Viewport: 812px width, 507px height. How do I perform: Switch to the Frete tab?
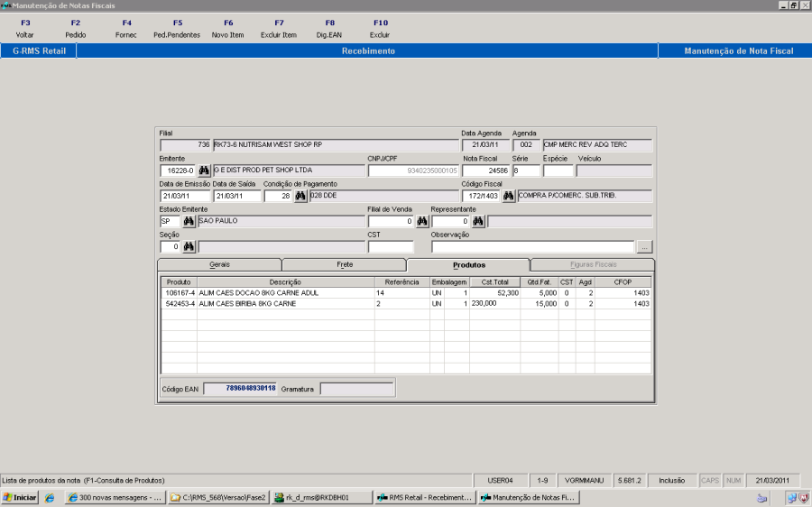(x=345, y=264)
